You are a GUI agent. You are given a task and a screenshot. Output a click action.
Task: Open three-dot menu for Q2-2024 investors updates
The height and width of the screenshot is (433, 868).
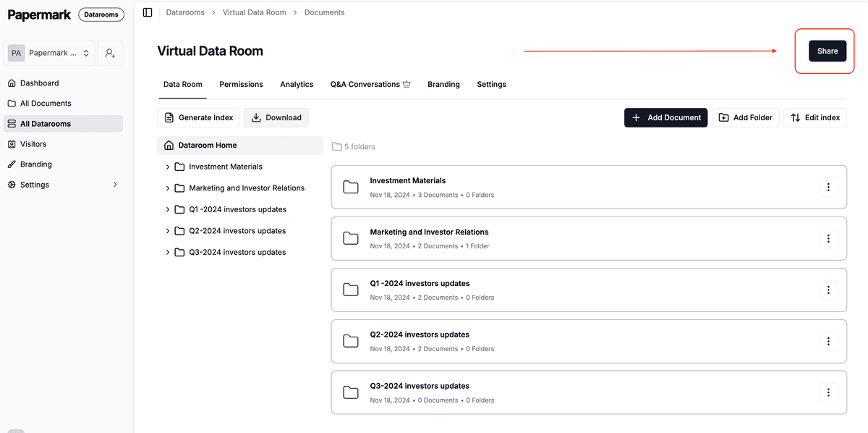coord(827,341)
